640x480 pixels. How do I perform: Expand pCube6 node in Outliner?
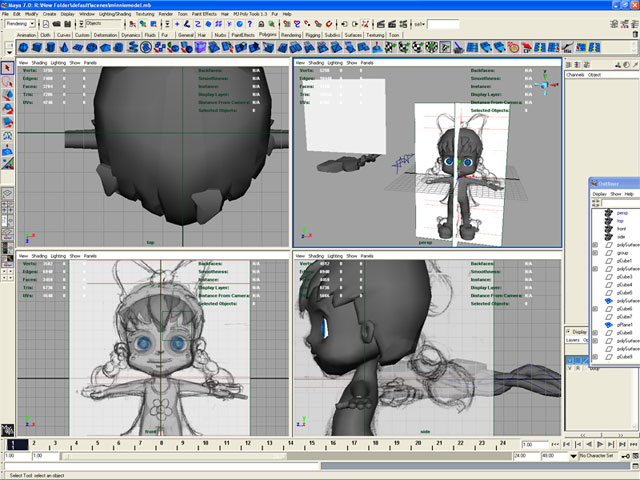(595, 309)
